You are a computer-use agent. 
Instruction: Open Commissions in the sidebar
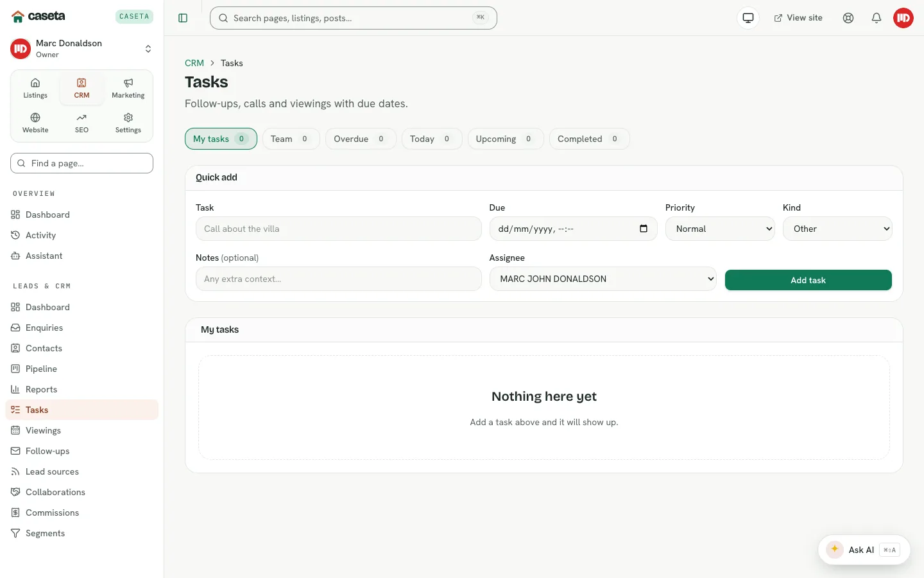click(81, 512)
